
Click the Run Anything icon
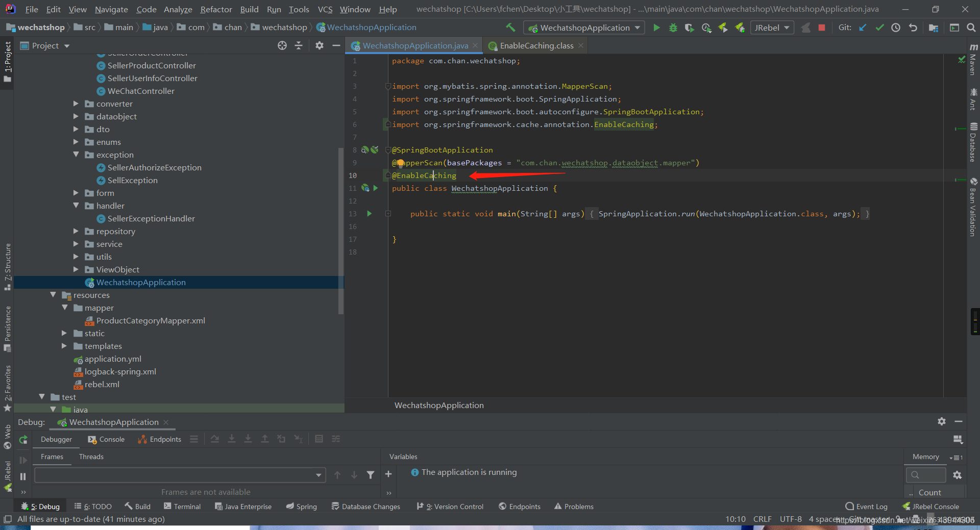pos(954,28)
